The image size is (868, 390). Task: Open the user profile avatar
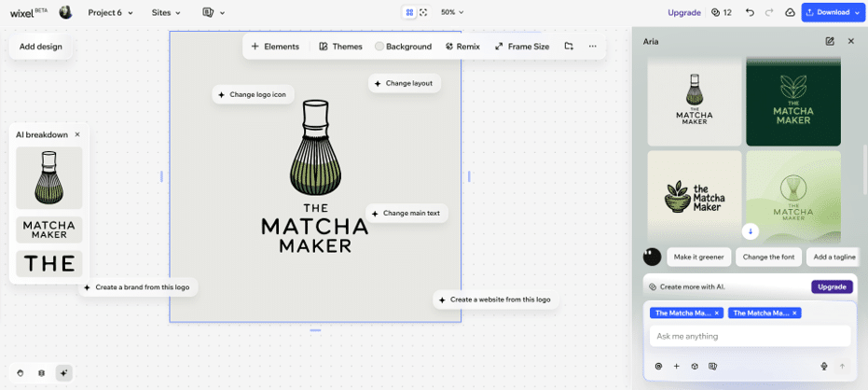click(x=66, y=12)
